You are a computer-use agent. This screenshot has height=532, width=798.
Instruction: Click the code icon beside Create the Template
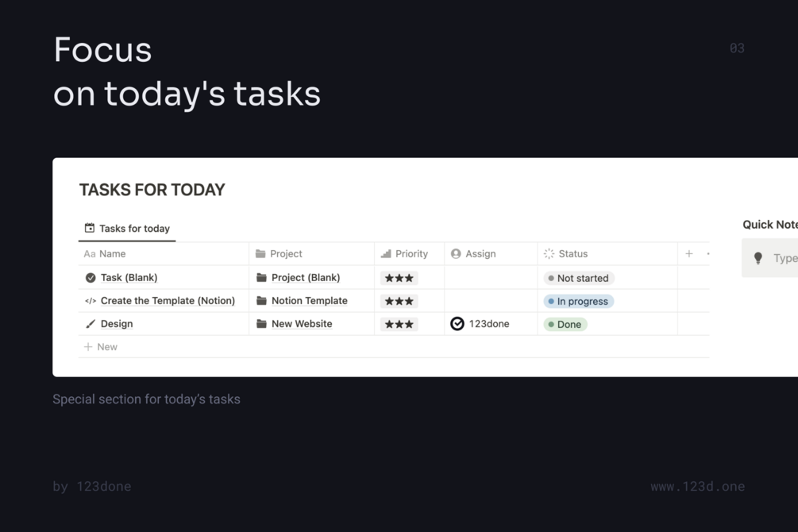click(x=91, y=301)
